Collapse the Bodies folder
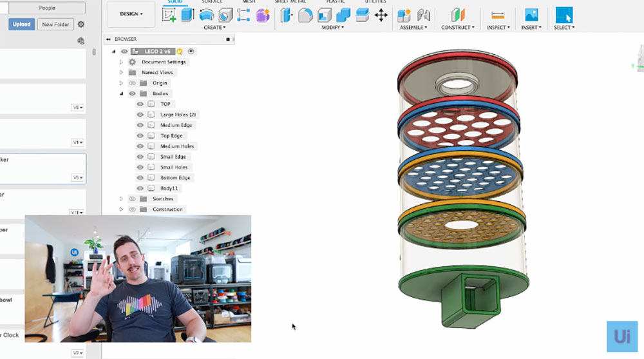This screenshot has width=644, height=359. coord(121,93)
